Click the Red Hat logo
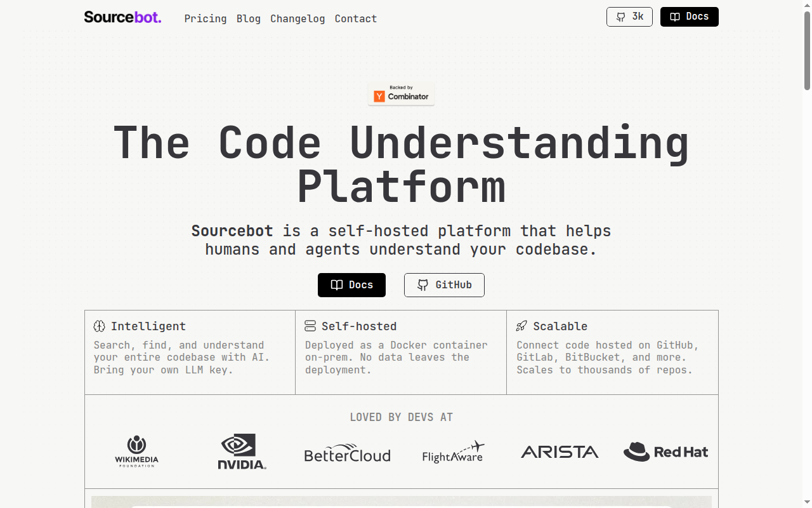This screenshot has width=812, height=508. pyautogui.click(x=665, y=452)
